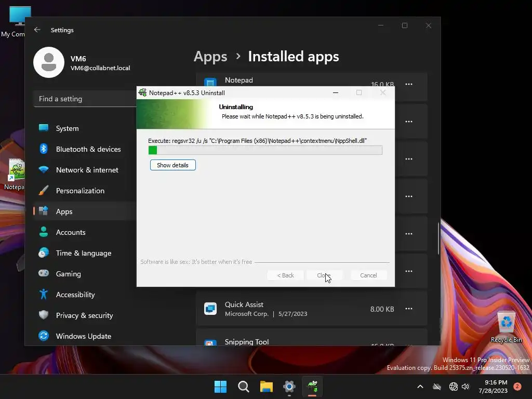This screenshot has width=532, height=399.
Task: Click the Privacy shield icon
Action: tap(44, 315)
